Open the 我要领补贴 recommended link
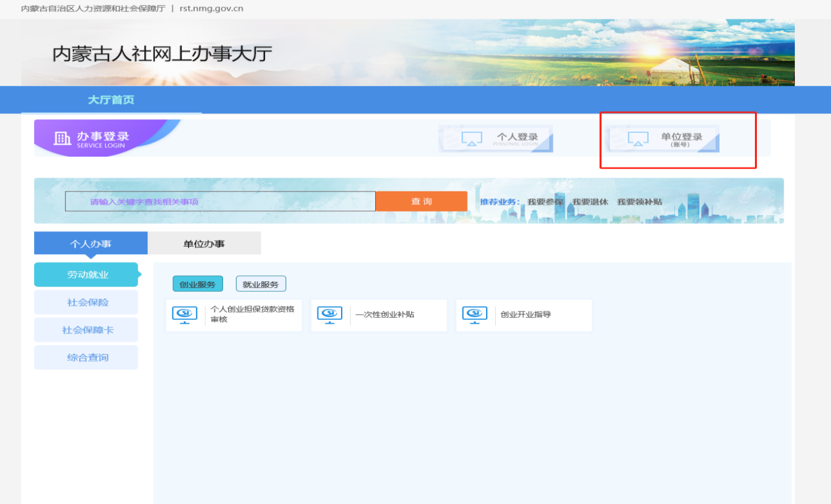Image resolution: width=831 pixels, height=504 pixels. pos(639,202)
